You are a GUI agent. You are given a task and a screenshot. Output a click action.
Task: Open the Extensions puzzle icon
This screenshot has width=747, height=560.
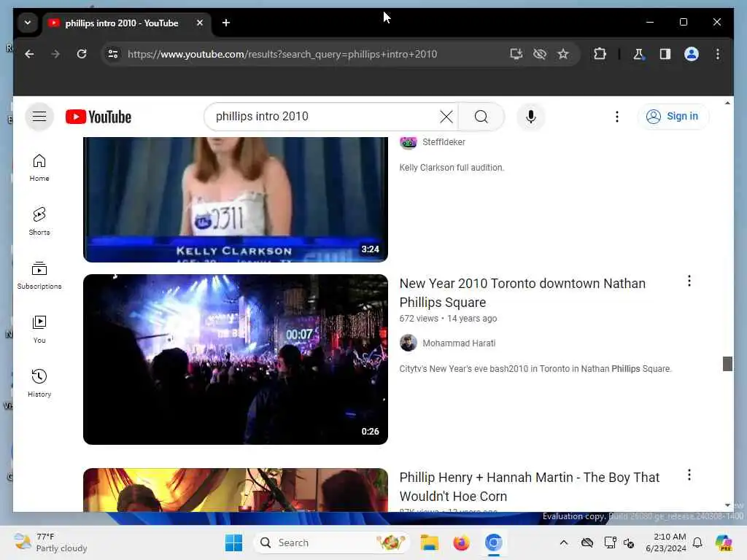point(600,54)
